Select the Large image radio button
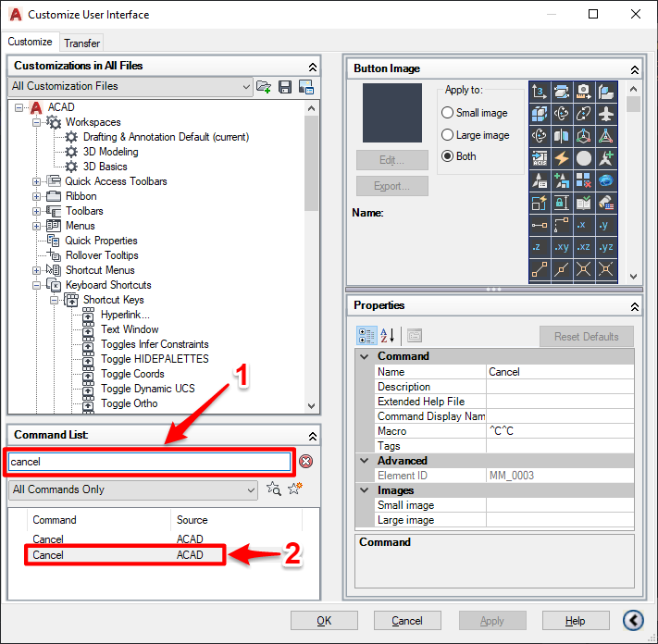 click(x=447, y=135)
